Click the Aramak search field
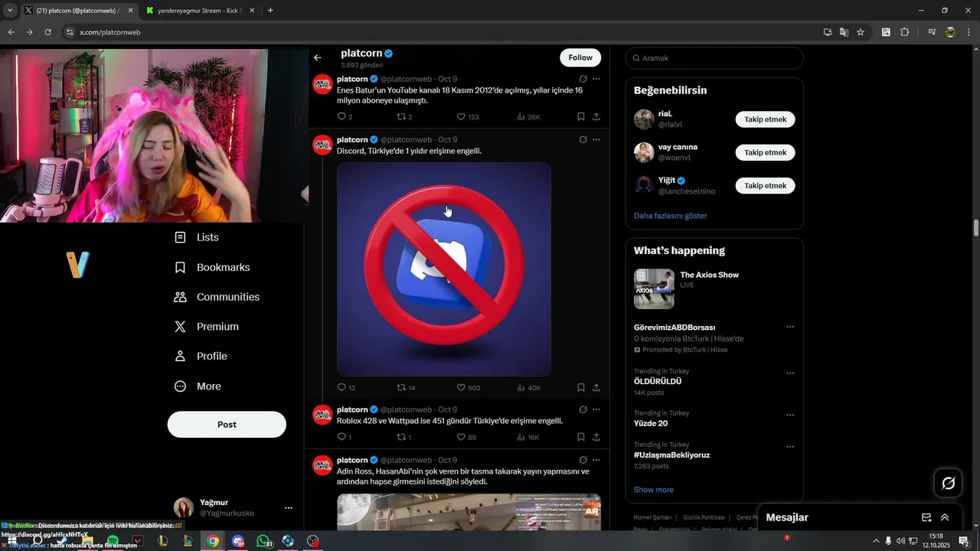 [x=714, y=58]
